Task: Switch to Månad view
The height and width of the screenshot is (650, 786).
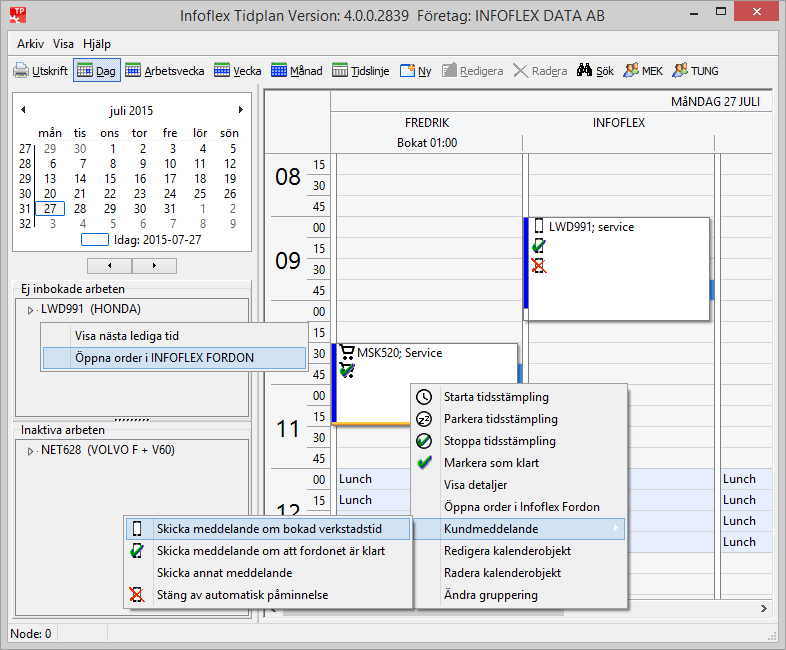Action: click(x=296, y=71)
